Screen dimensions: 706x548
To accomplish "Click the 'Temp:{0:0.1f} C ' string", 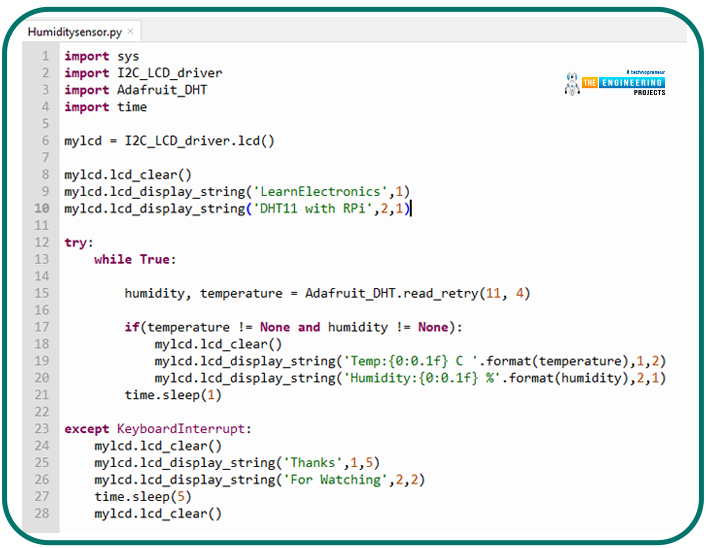I will click(x=411, y=361).
